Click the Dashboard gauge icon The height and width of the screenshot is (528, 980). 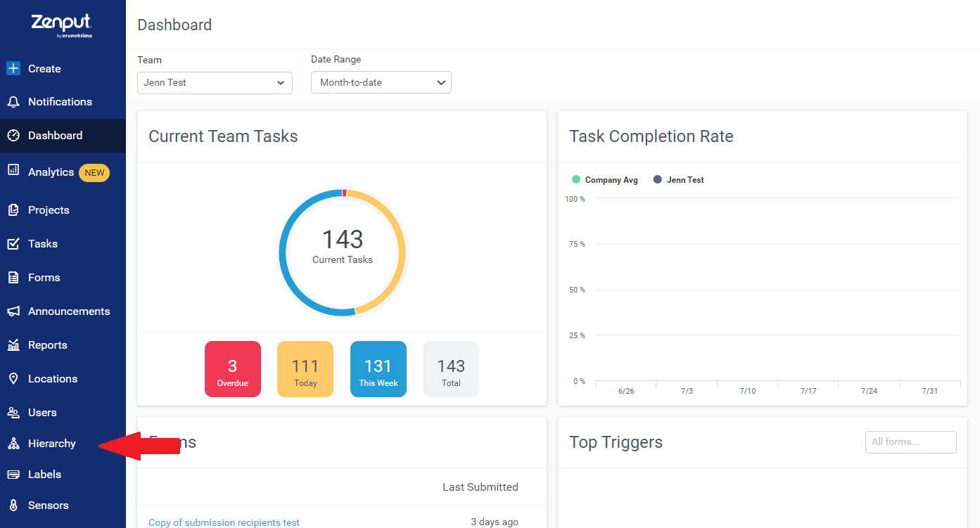tap(13, 136)
